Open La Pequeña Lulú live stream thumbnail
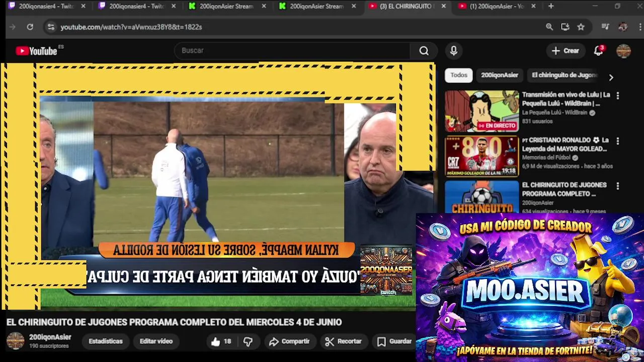Image resolution: width=644 pixels, height=362 pixels. [x=481, y=111]
